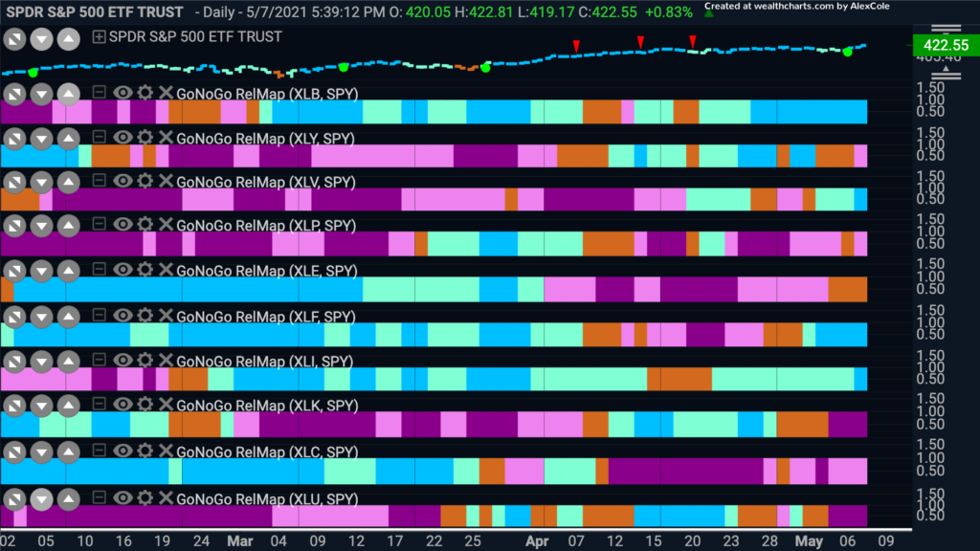Image resolution: width=980 pixels, height=551 pixels.
Task: Open settings gear for XLB RelMap
Action: coord(145,93)
